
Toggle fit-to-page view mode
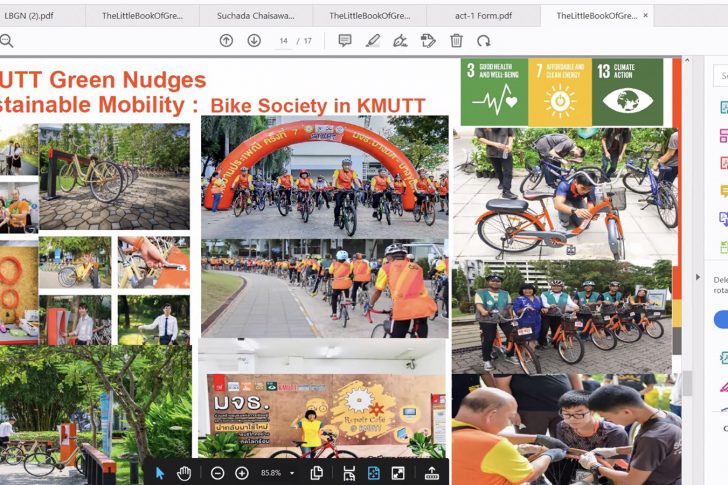point(373,473)
